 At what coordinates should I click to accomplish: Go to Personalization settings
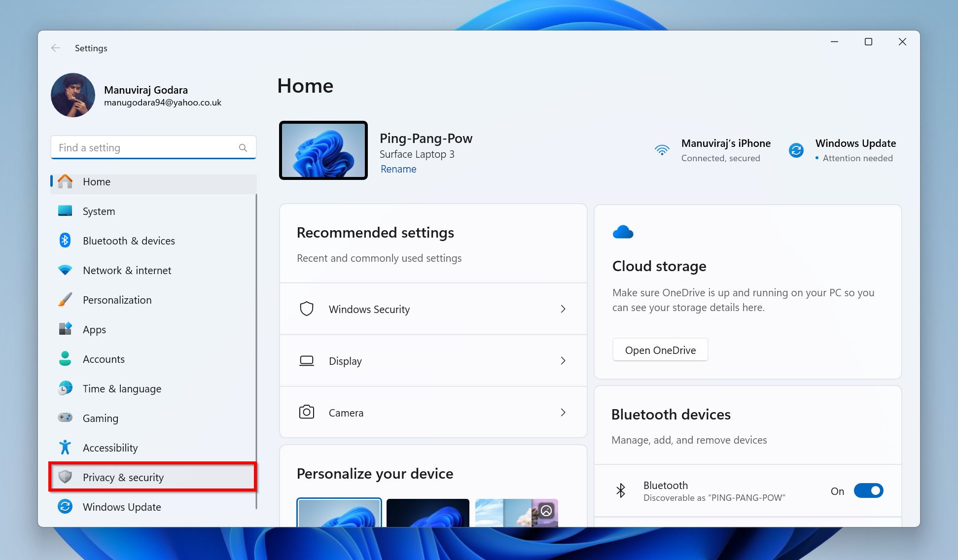[153, 300]
